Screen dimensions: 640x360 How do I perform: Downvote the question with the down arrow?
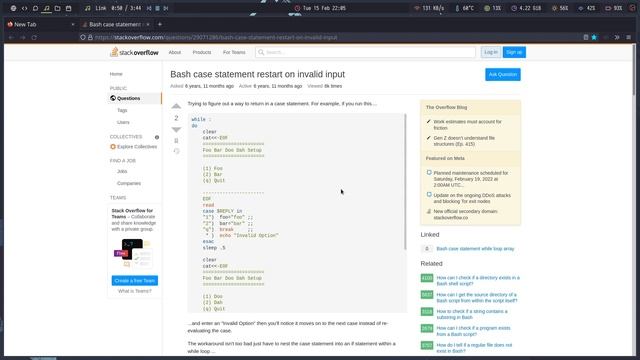click(x=176, y=130)
